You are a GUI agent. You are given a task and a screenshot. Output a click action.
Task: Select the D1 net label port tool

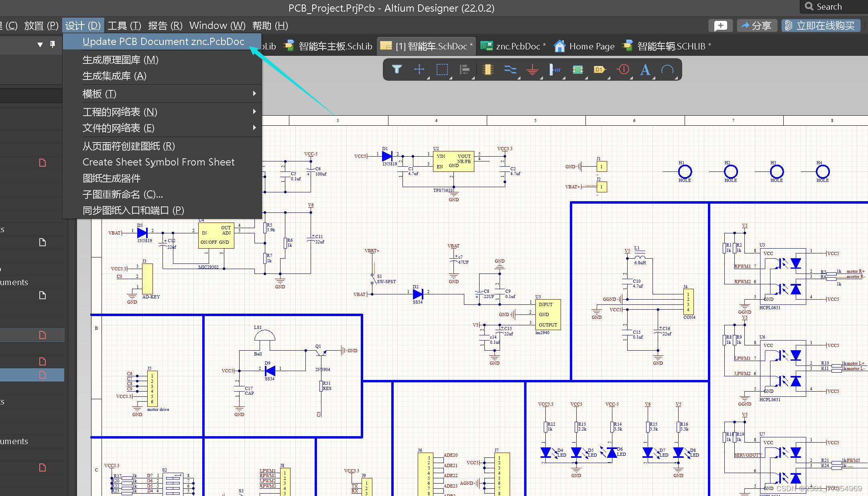coord(600,70)
